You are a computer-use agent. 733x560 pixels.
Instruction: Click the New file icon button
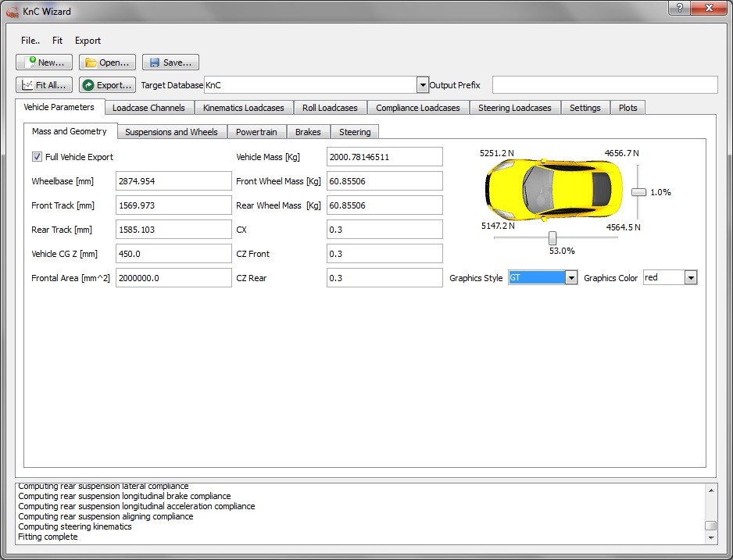click(x=45, y=62)
